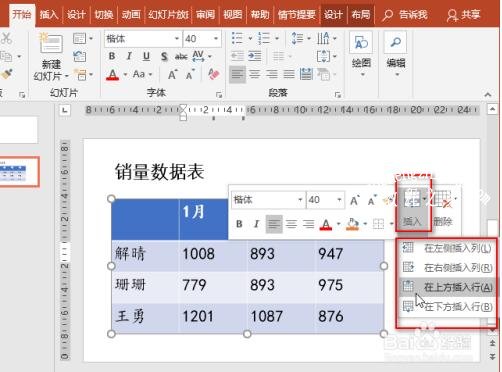Open the Paragraph dialog launcher in the 段落 group

point(338,95)
